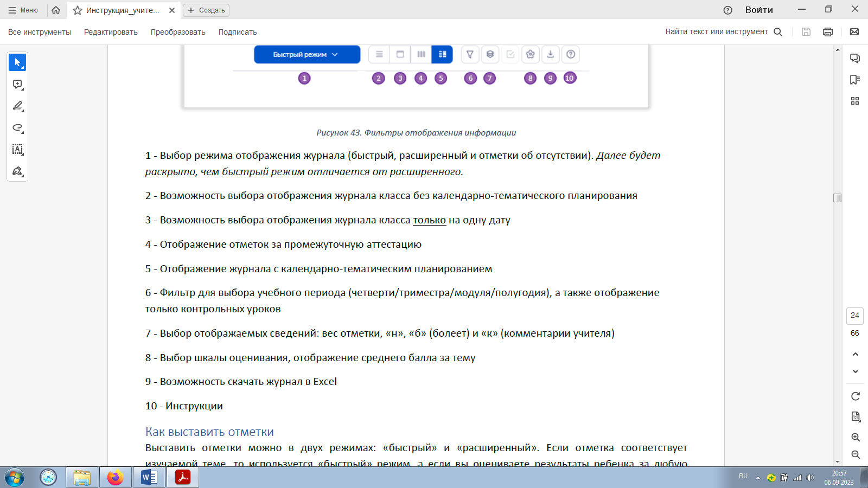Click the RU language indicator

pyautogui.click(x=743, y=476)
